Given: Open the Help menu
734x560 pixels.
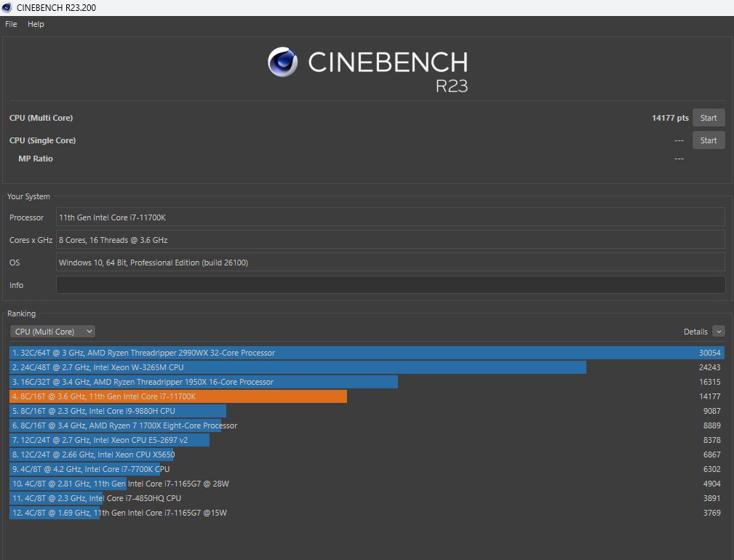Looking at the screenshot, I should tap(36, 24).
